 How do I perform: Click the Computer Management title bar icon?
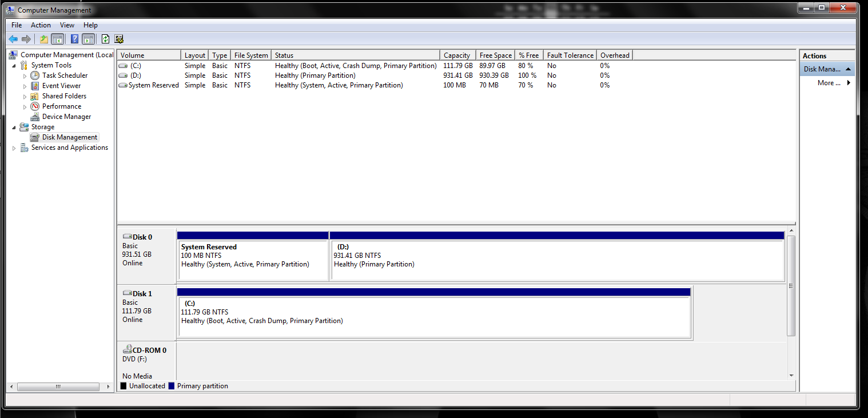pos(10,9)
